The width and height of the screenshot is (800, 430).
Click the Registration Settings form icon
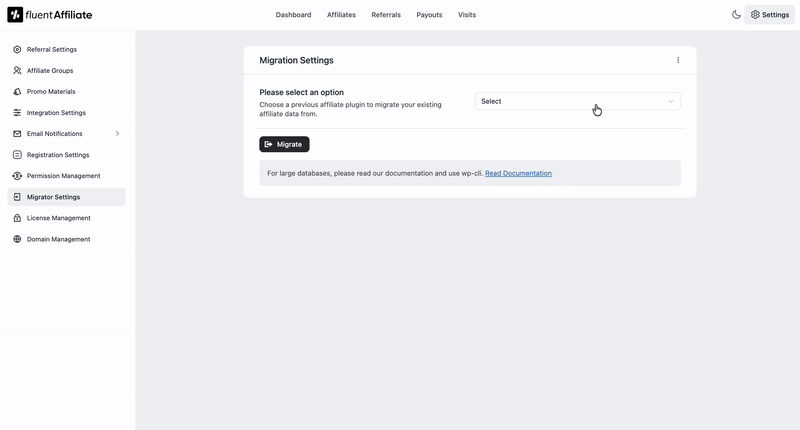click(17, 155)
